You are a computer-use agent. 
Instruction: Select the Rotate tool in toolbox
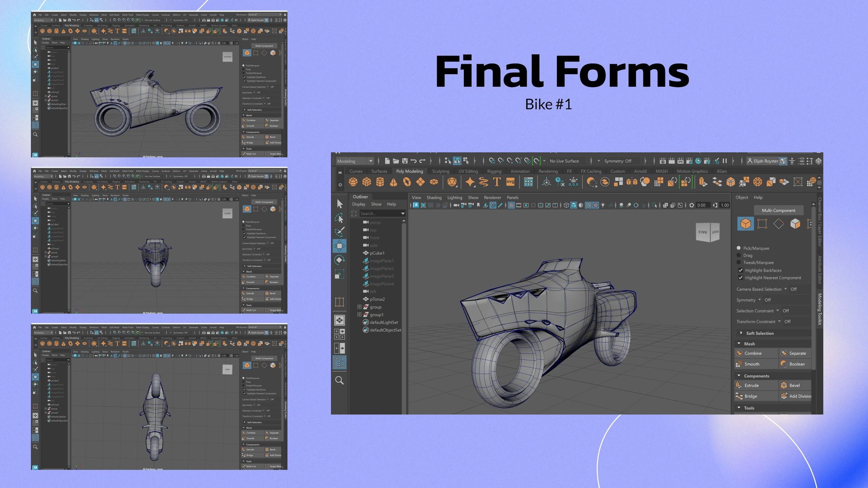click(340, 260)
